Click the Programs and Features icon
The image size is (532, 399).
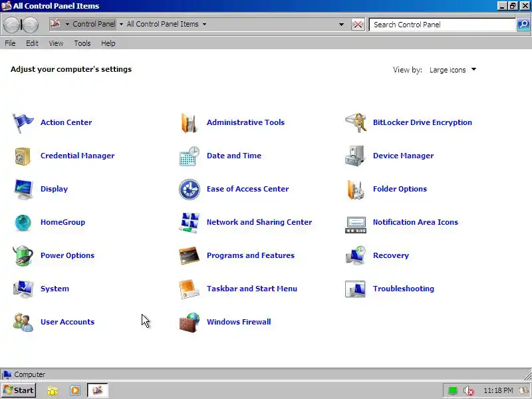pyautogui.click(x=190, y=256)
